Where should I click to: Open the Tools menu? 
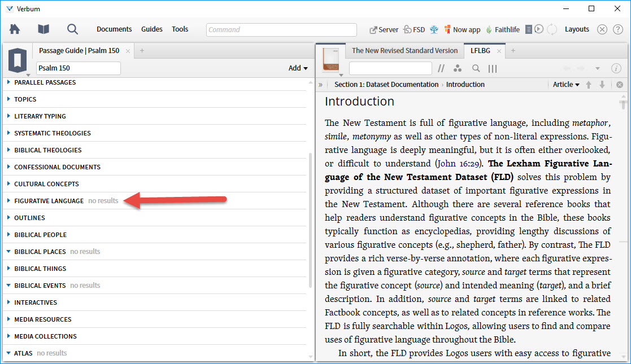(180, 29)
